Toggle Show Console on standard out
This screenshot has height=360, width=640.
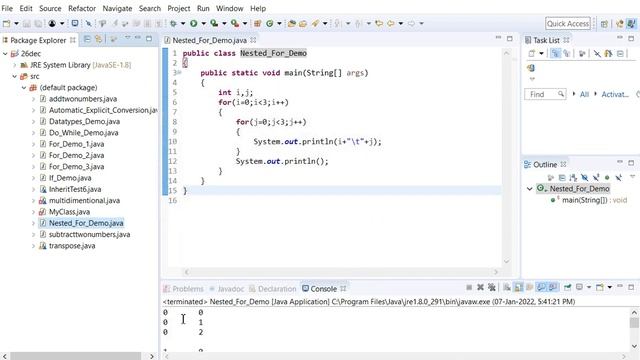coord(541,287)
